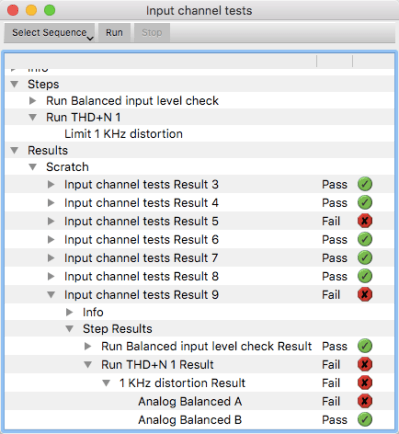Click the red fail icon for Result 9

(365, 294)
